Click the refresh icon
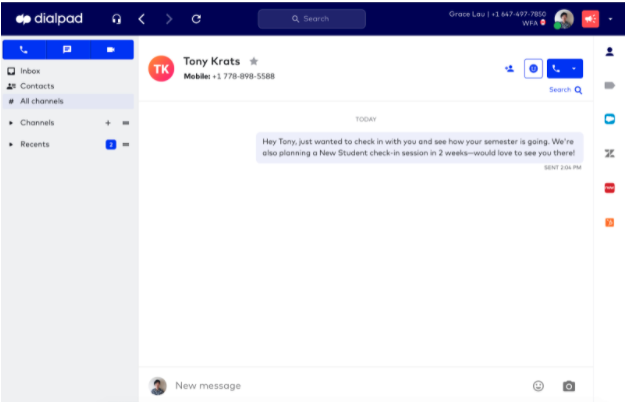The image size is (627, 403). pyautogui.click(x=196, y=19)
